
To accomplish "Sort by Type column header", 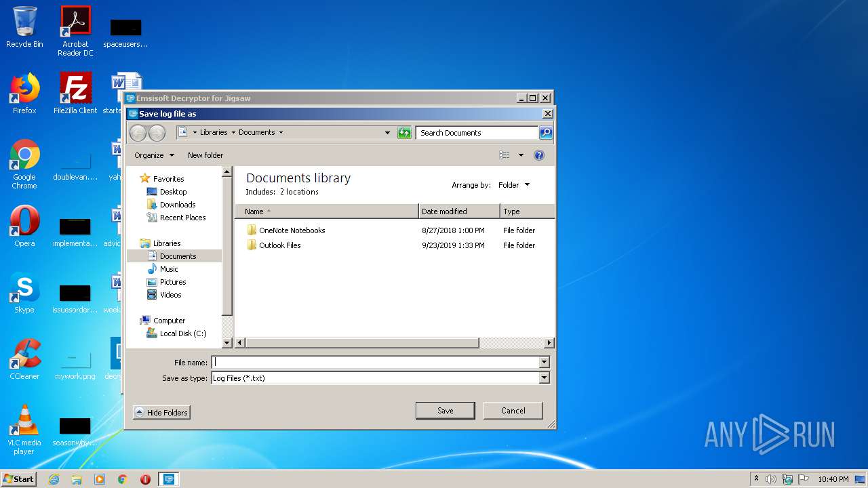I will coord(527,211).
